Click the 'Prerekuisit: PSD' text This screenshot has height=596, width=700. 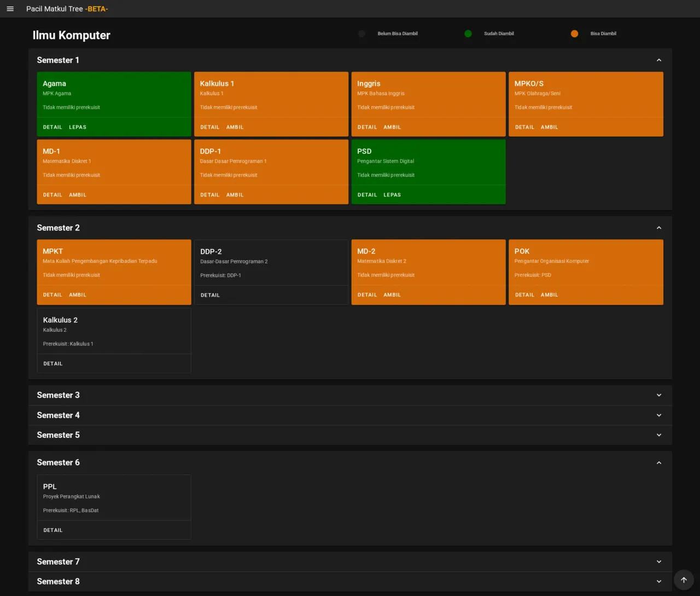tap(533, 275)
